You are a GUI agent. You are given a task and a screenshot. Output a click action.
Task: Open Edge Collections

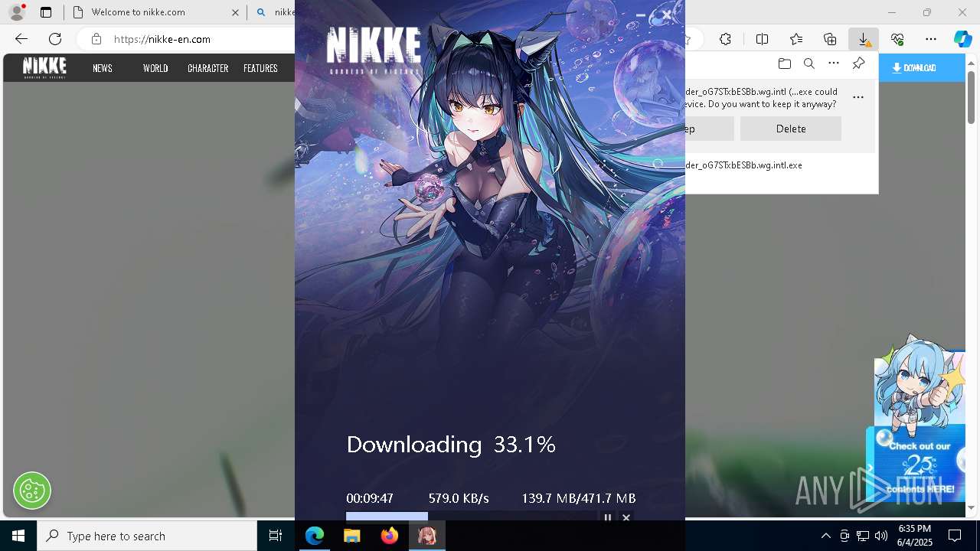(830, 39)
